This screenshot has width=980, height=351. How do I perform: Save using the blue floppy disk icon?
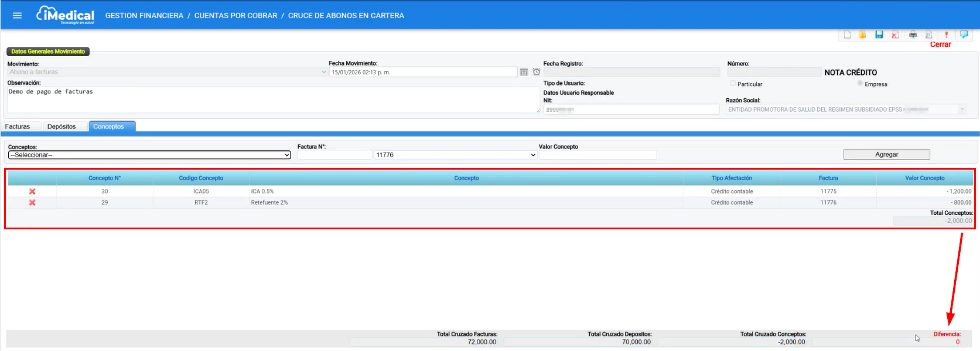[x=879, y=35]
